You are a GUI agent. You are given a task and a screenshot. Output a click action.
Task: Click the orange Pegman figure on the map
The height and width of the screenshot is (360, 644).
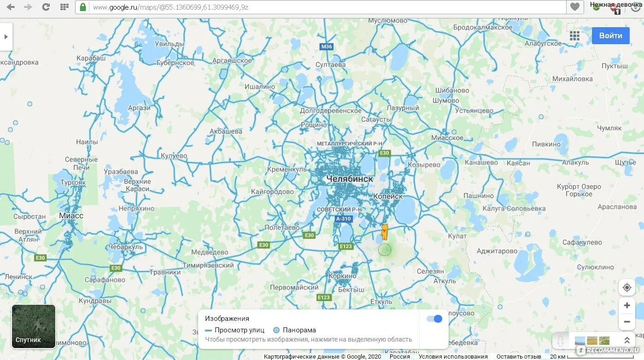(x=385, y=232)
